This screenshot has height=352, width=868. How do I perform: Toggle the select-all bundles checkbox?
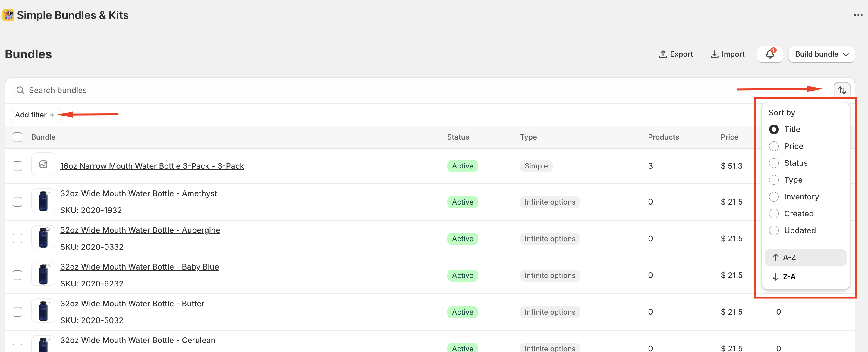click(x=17, y=137)
